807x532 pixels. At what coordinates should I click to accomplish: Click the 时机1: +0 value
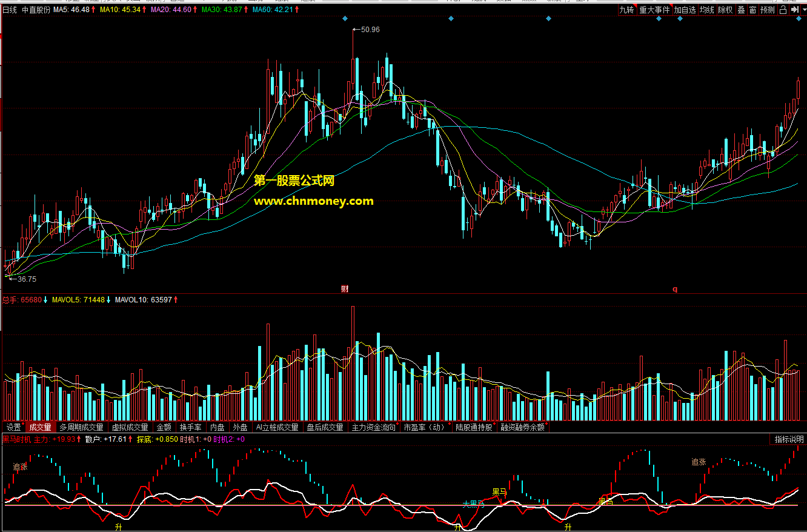point(196,439)
